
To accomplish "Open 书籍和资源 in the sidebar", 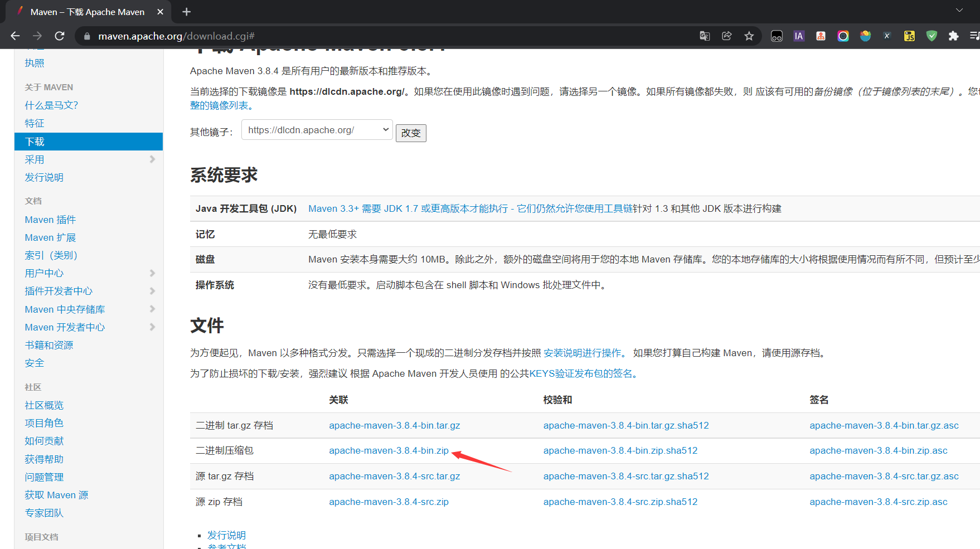I will click(x=49, y=345).
